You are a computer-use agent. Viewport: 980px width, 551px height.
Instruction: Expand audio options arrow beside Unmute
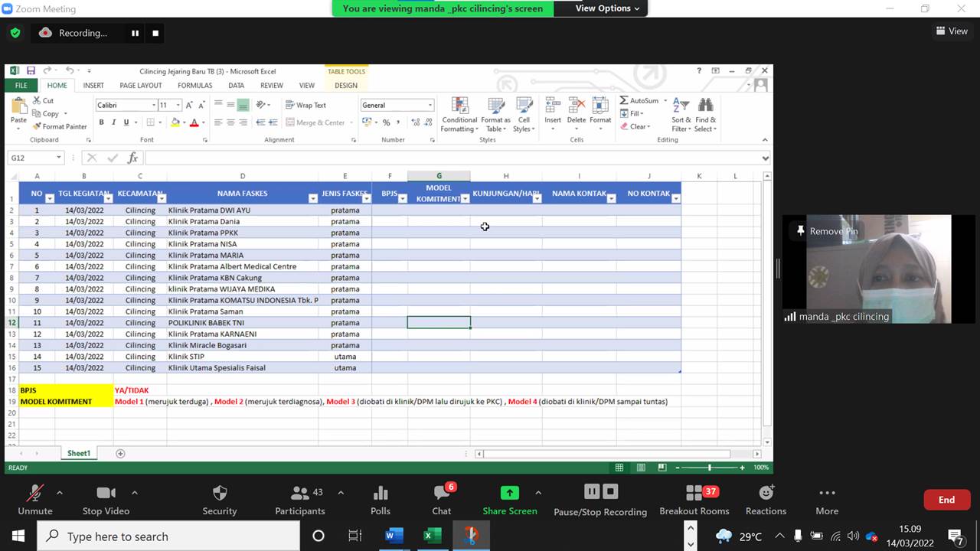pos(60,493)
